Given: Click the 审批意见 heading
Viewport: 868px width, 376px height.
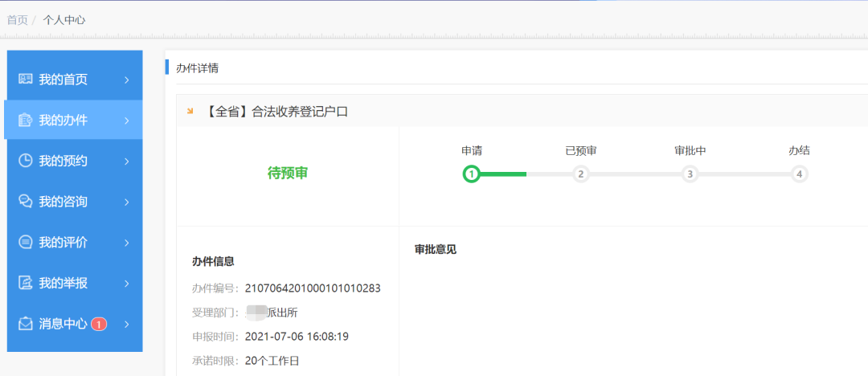Looking at the screenshot, I should coord(435,249).
